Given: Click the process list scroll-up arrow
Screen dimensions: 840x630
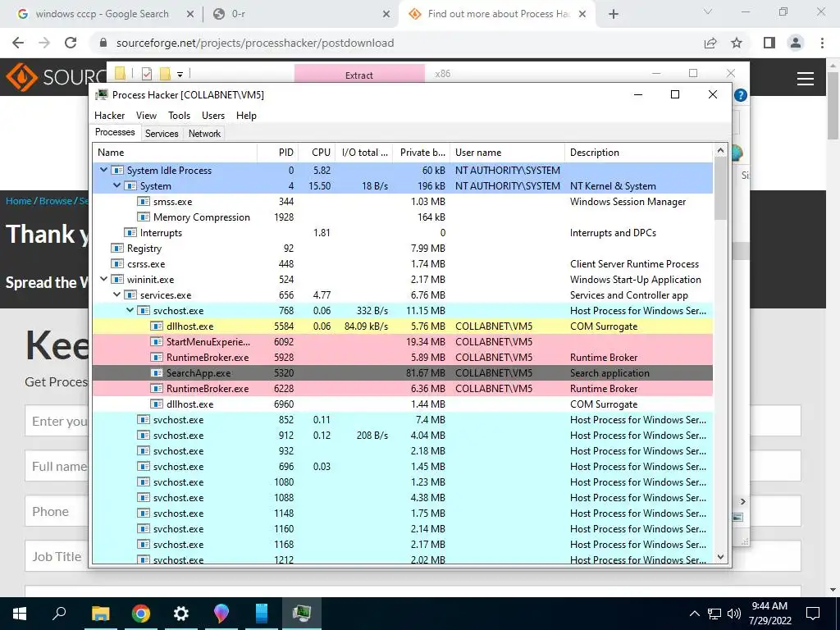Looking at the screenshot, I should pyautogui.click(x=720, y=151).
